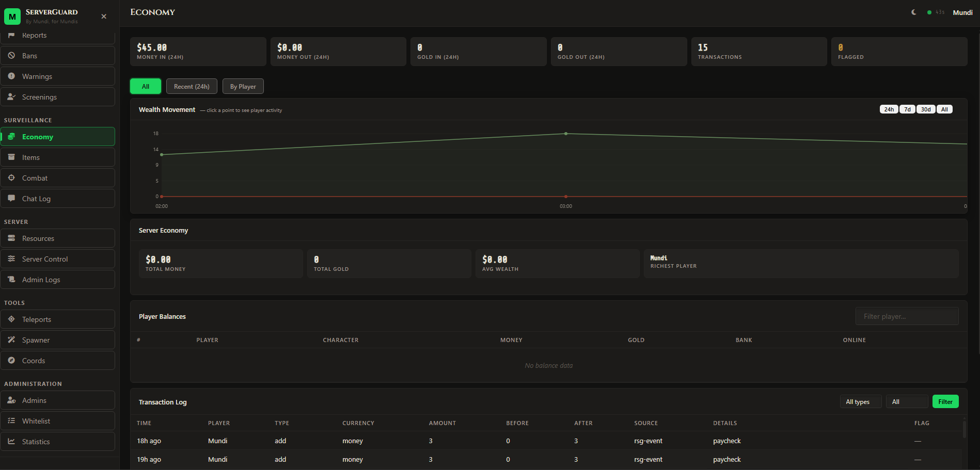Open Reports via its flag icon
980x470 pixels.
tap(11, 35)
